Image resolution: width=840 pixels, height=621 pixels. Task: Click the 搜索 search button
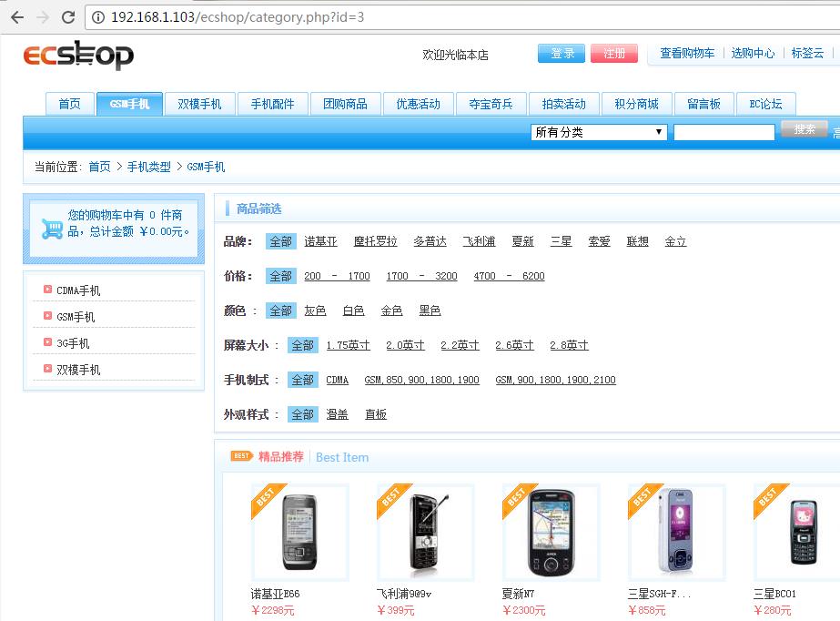pos(805,129)
